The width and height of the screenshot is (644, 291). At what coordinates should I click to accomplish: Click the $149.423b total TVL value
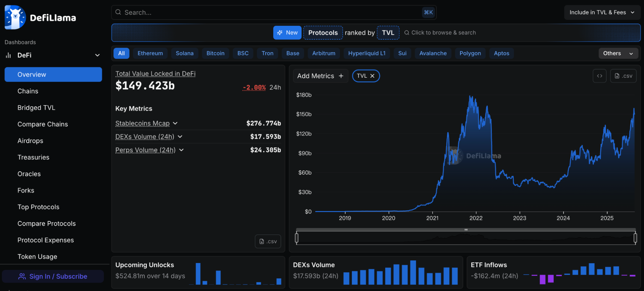[145, 86]
